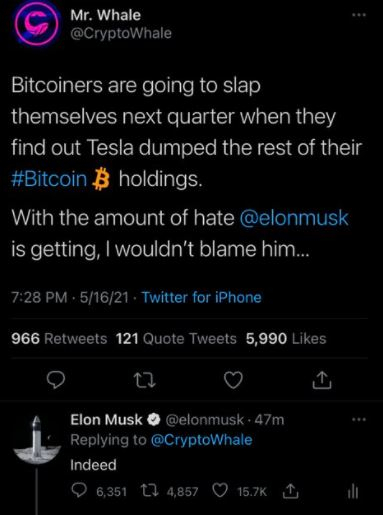
Task: Share Elon Musk's reply via the share icon
Action: [x=290, y=491]
